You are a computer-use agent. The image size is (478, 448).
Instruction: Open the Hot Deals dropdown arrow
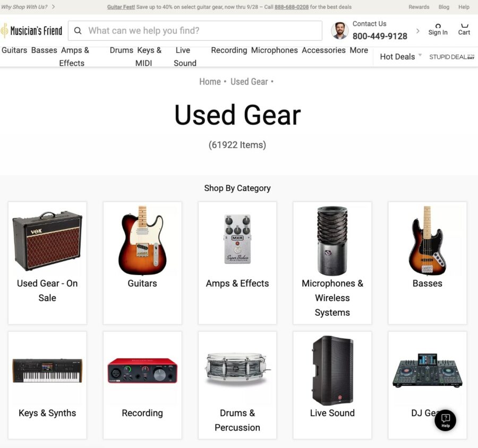[420, 55]
